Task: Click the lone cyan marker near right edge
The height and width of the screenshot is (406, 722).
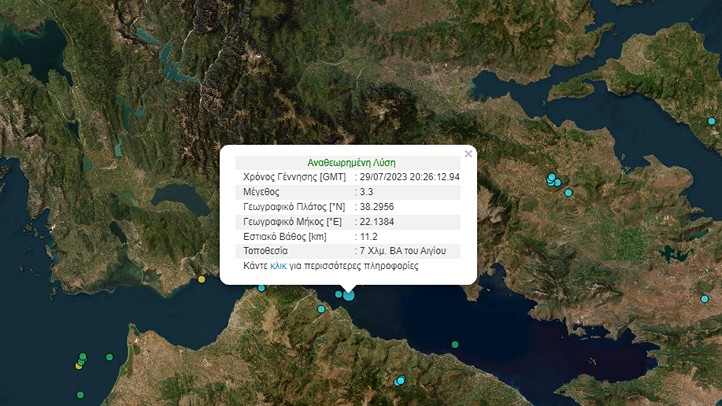Action: [705, 298]
